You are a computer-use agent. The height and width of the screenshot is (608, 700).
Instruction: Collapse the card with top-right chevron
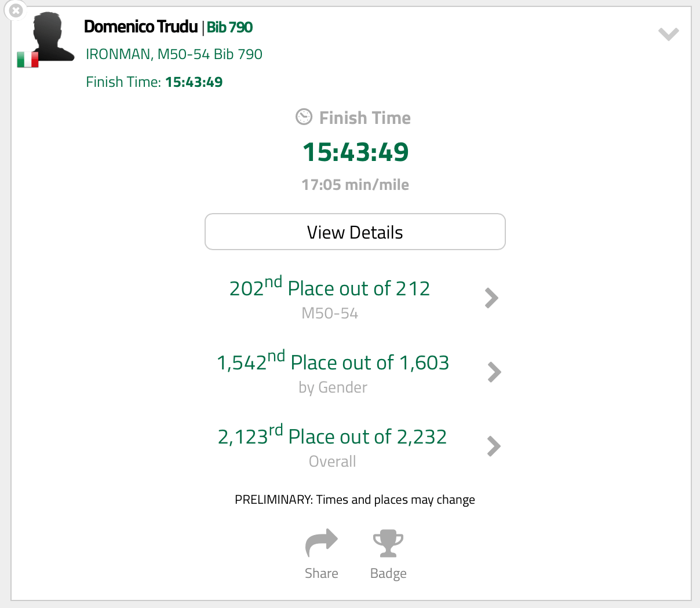point(668,34)
